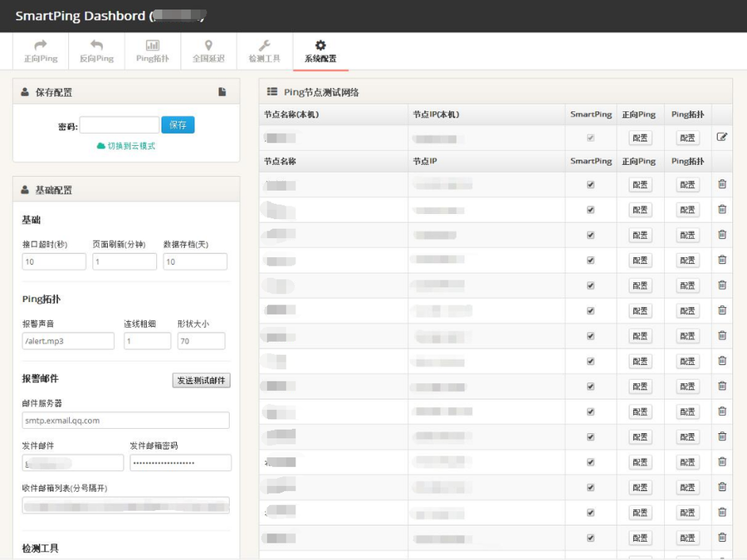Delete the tenth node with its trash icon

[x=722, y=411]
